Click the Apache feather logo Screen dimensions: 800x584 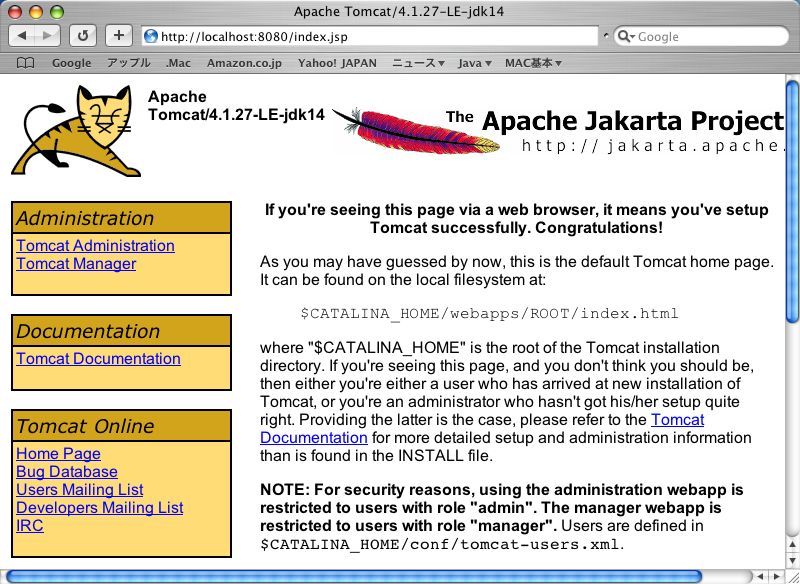coord(416,130)
